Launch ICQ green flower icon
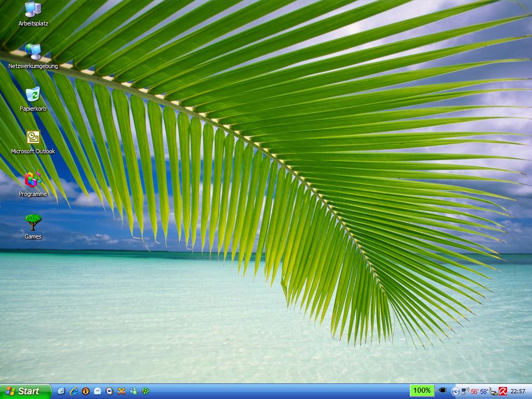532x399 pixels. (145, 391)
